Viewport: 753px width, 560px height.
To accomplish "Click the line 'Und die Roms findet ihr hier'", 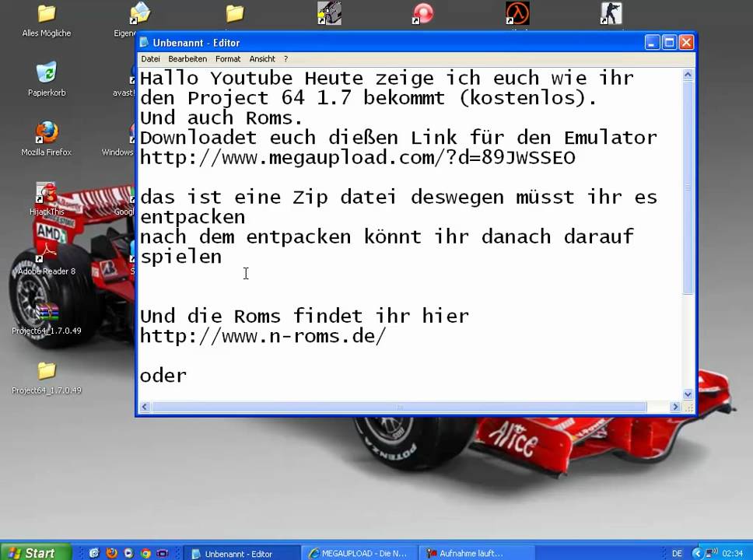I will click(x=304, y=317).
